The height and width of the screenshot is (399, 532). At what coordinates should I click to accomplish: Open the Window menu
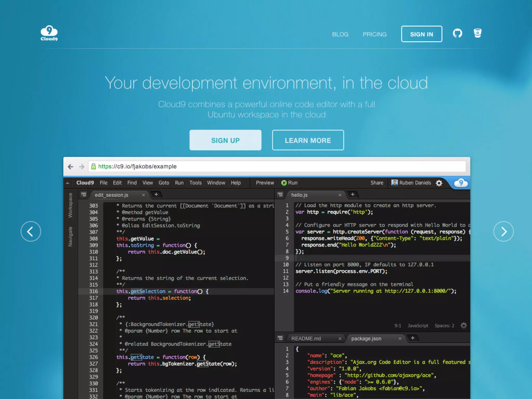[x=216, y=183]
